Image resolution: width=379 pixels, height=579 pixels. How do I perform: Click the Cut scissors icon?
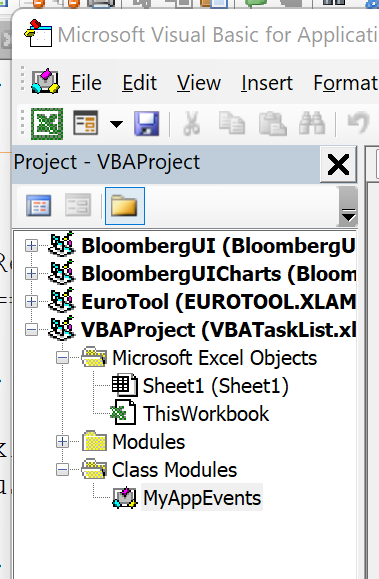pyautogui.click(x=192, y=123)
